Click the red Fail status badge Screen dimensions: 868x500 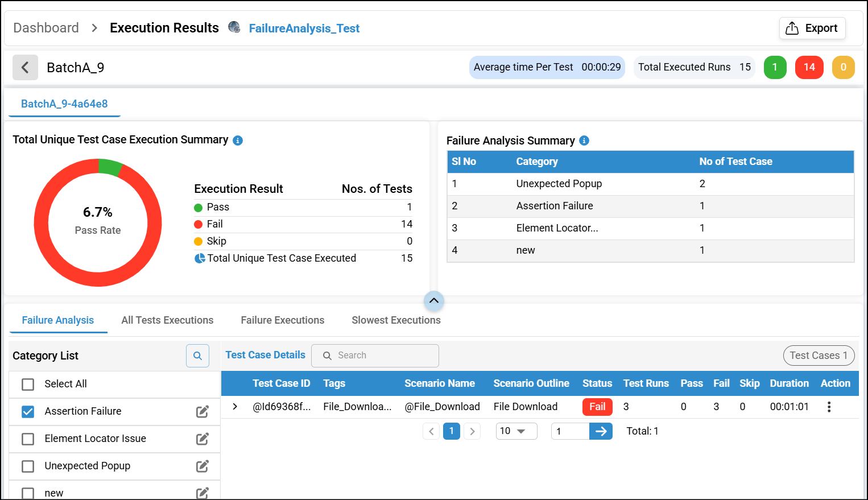point(597,407)
